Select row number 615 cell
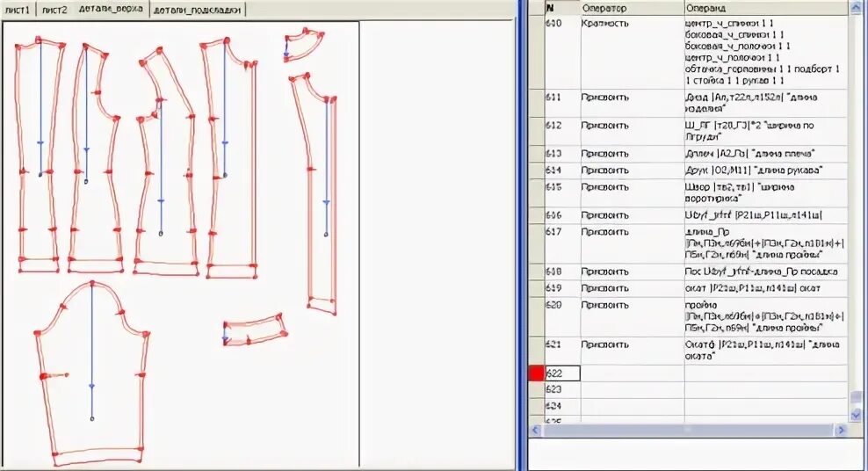This screenshot has width=868, height=471. (x=562, y=192)
